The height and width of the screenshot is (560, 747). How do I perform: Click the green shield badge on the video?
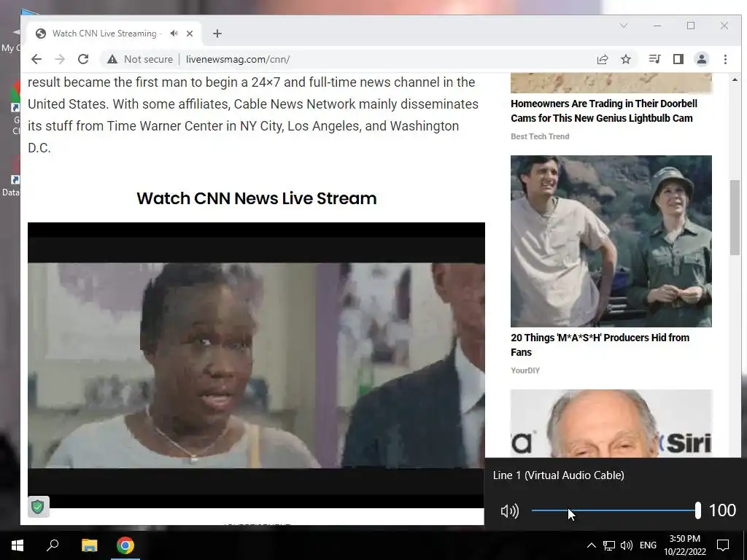click(x=38, y=507)
